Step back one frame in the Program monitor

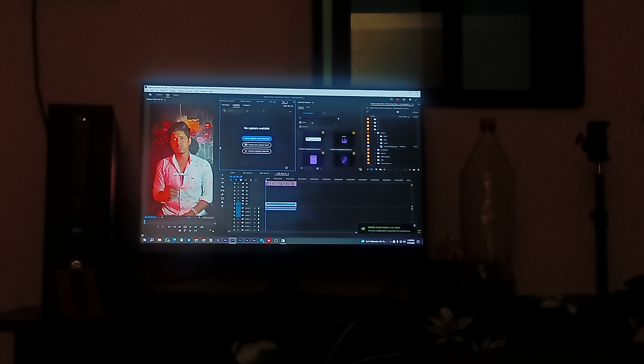175,227
